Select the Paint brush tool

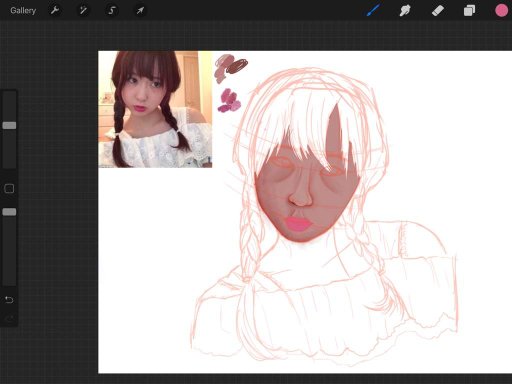click(x=373, y=10)
